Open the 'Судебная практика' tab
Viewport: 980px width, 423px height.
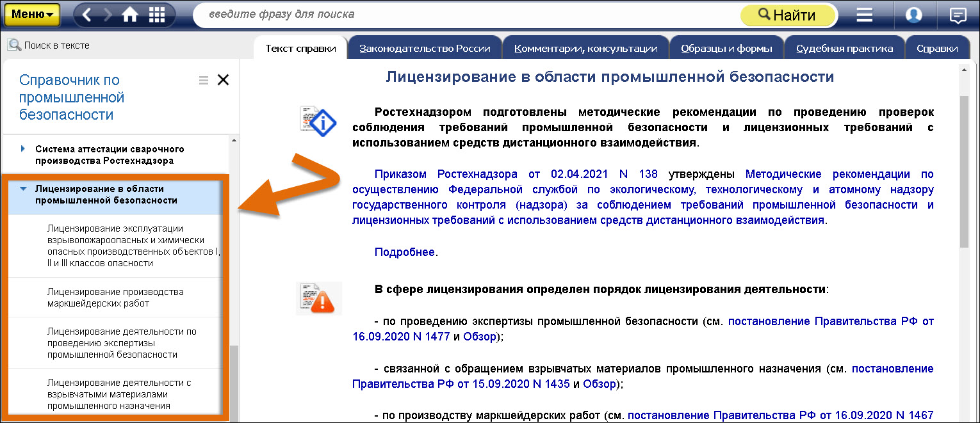(844, 49)
